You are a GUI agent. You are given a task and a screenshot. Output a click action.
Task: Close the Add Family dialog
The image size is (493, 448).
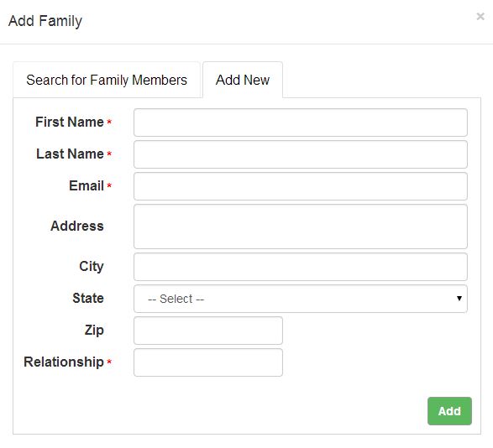point(480,16)
